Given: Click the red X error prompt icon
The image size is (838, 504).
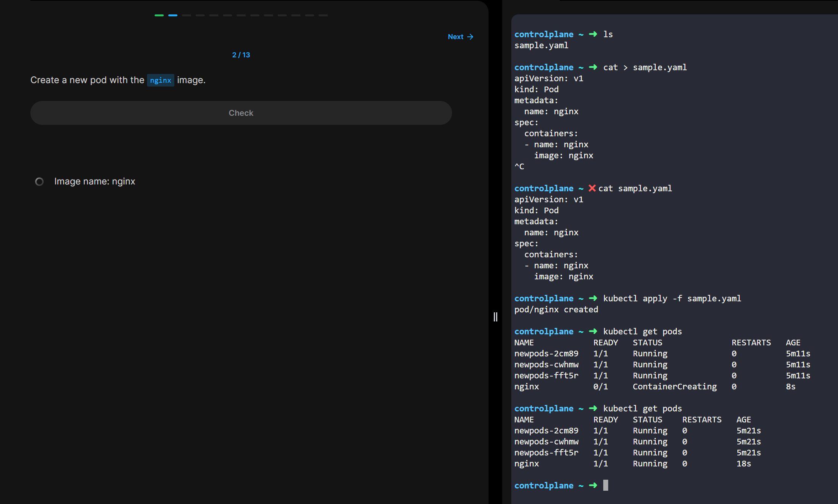Looking at the screenshot, I should (x=592, y=188).
